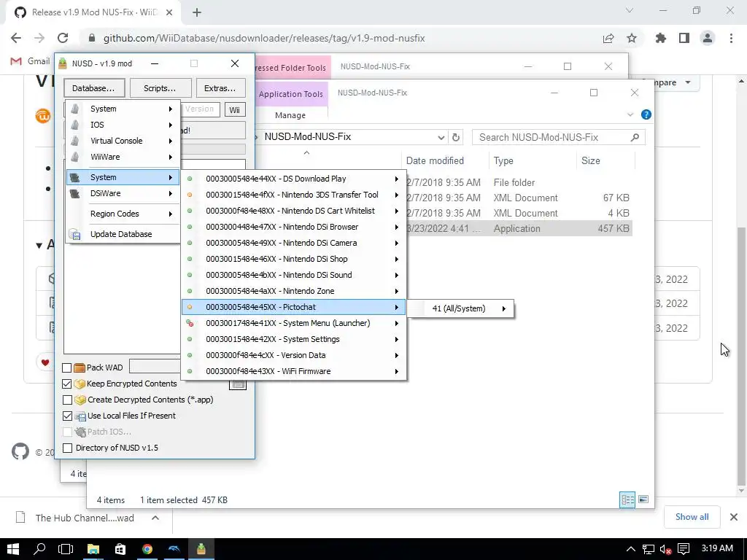Open File Explorer from the taskbar
Image resolution: width=747 pixels, height=560 pixels.
(x=93, y=549)
